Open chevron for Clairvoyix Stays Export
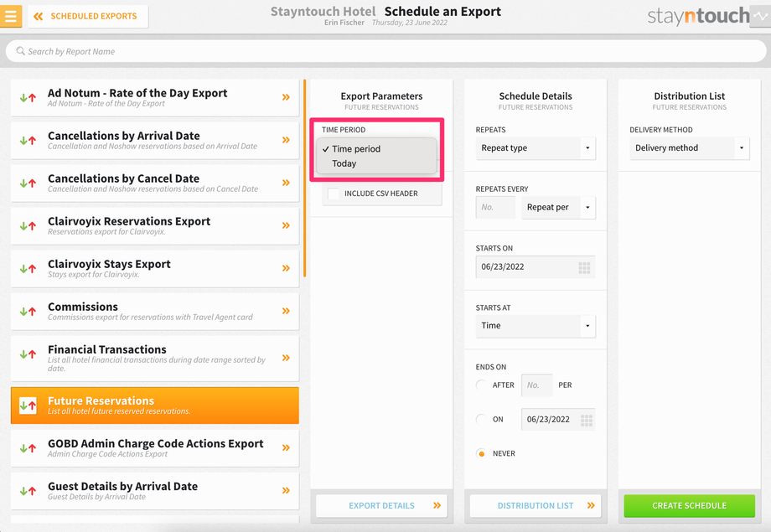771x532 pixels. tap(286, 268)
